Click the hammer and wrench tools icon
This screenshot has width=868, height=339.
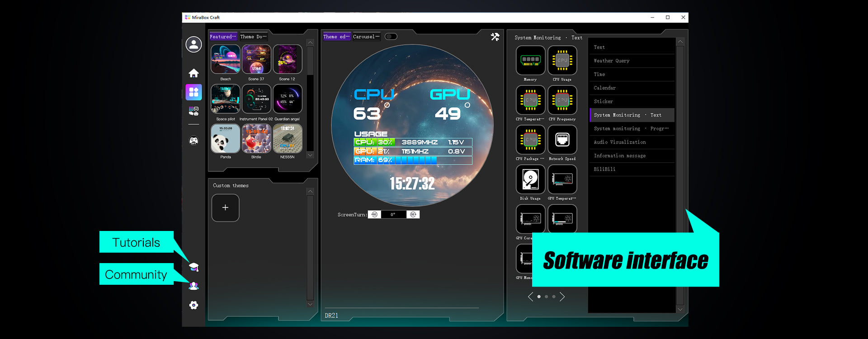click(x=495, y=37)
